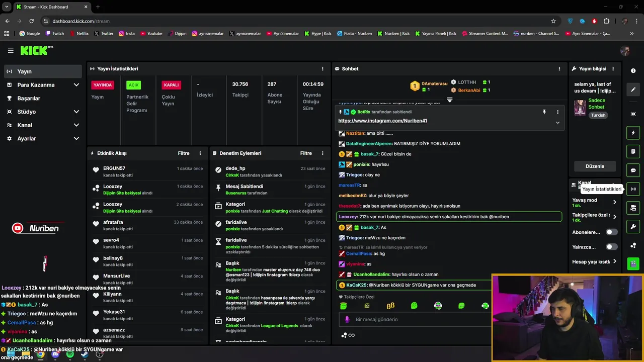Open the hamburger menu beside the Kick logo
The height and width of the screenshot is (362, 644).
(x=11, y=51)
